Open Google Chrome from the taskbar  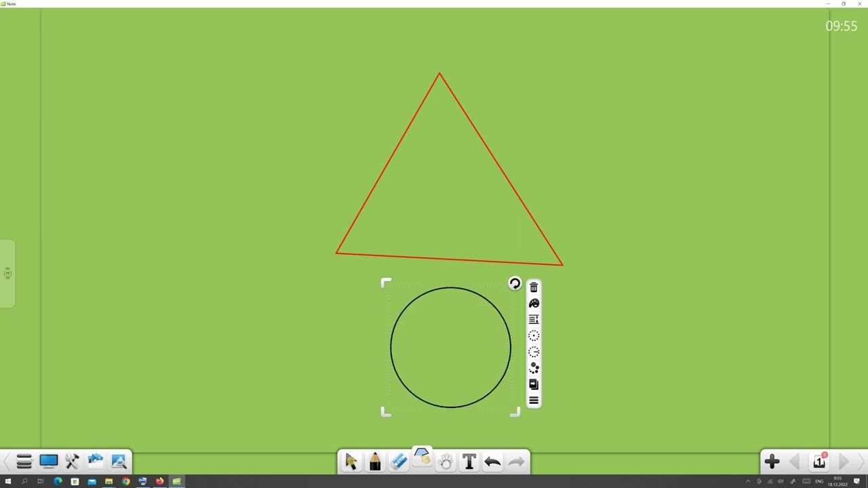pos(125,481)
